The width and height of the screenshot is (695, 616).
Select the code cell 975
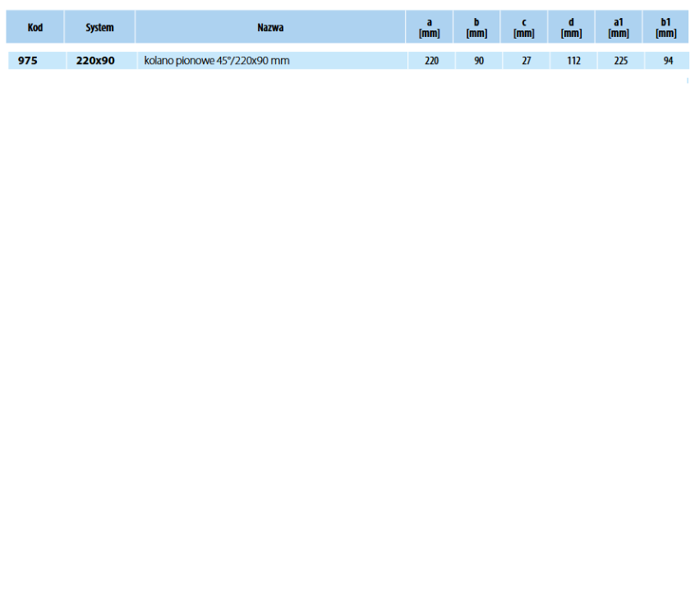(37, 60)
